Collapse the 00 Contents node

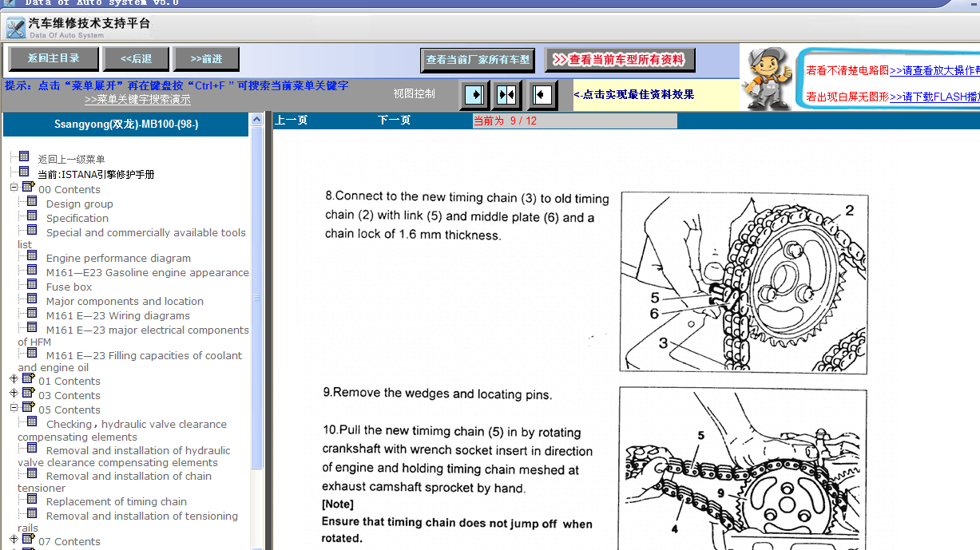coord(14,188)
